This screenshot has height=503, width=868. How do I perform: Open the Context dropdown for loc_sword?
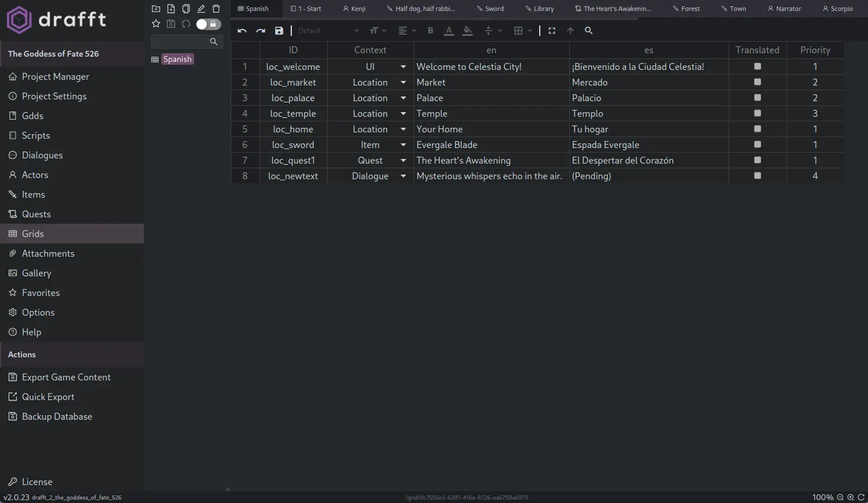click(403, 145)
